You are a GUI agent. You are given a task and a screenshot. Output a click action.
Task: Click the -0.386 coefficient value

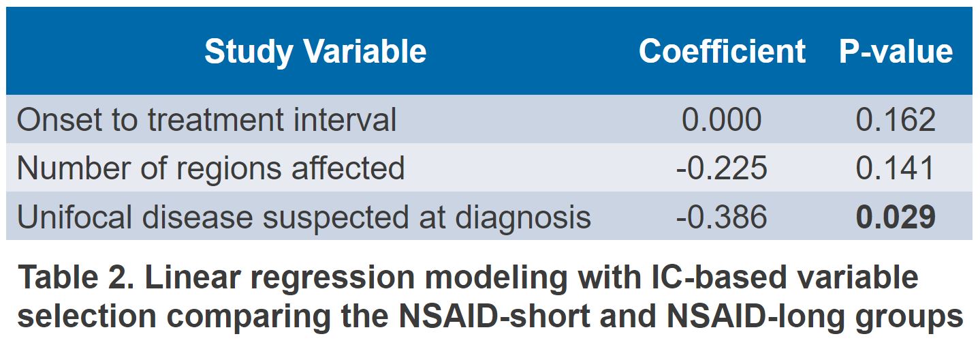click(x=722, y=217)
